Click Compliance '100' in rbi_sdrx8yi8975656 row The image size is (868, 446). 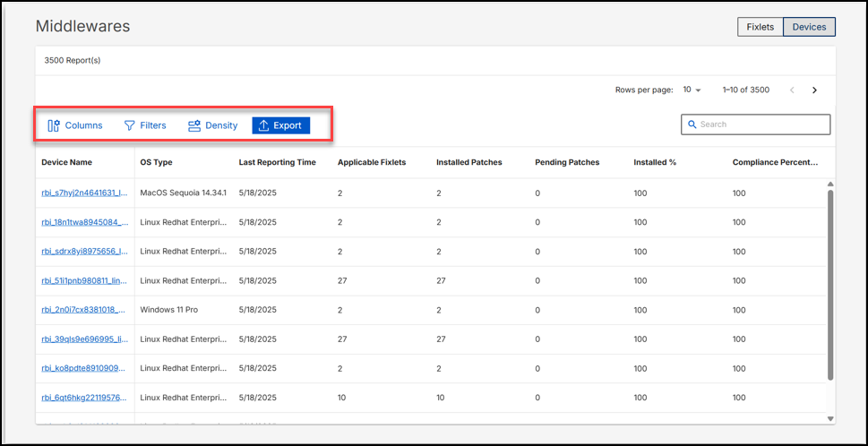click(x=739, y=252)
